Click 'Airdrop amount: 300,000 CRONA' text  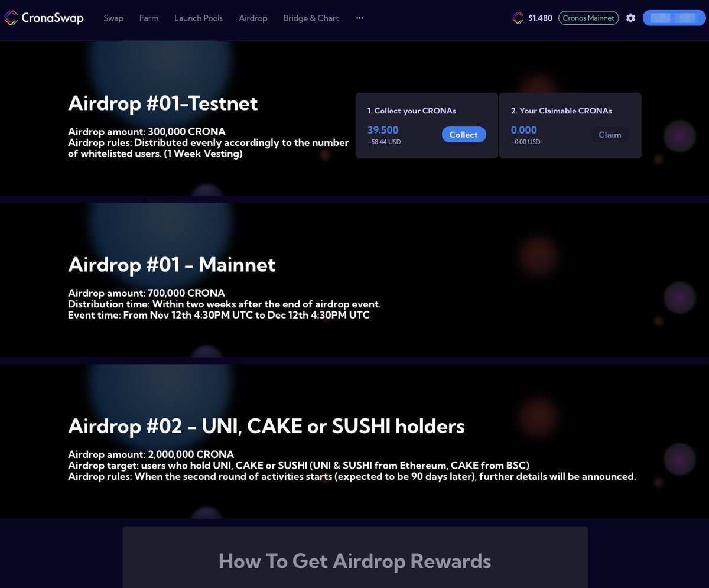147,132
